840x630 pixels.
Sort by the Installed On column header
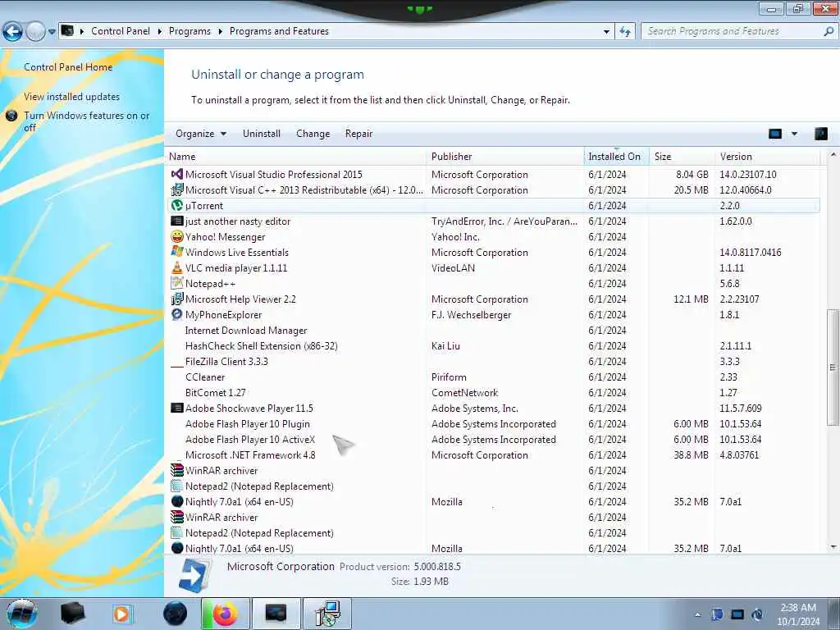pos(617,157)
